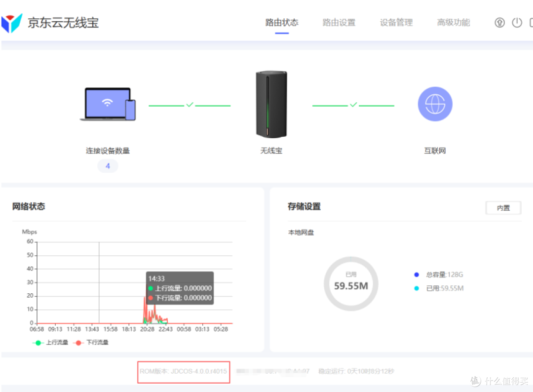This screenshot has height=392, width=533.
Task: Click the 本地网盘 label
Action: (x=301, y=233)
